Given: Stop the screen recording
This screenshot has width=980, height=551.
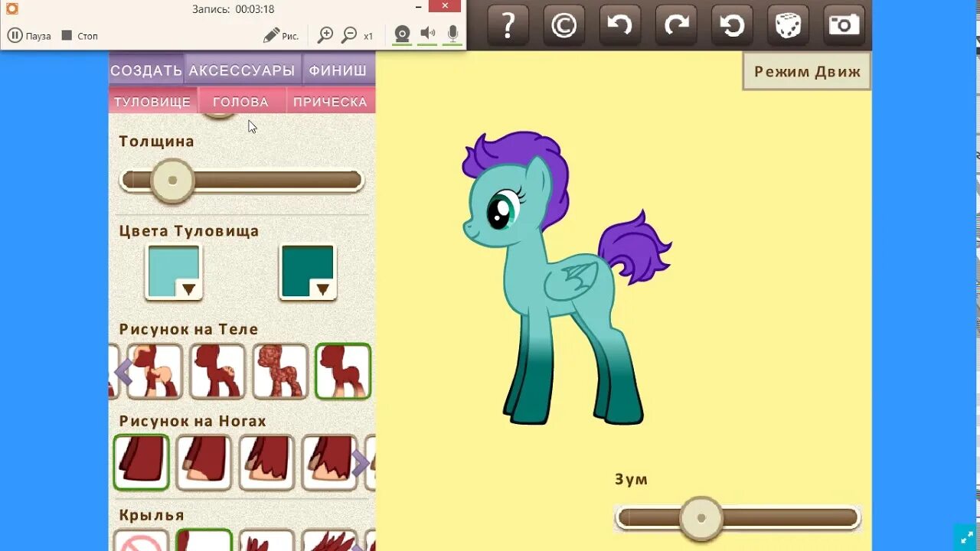Looking at the screenshot, I should click(x=80, y=36).
